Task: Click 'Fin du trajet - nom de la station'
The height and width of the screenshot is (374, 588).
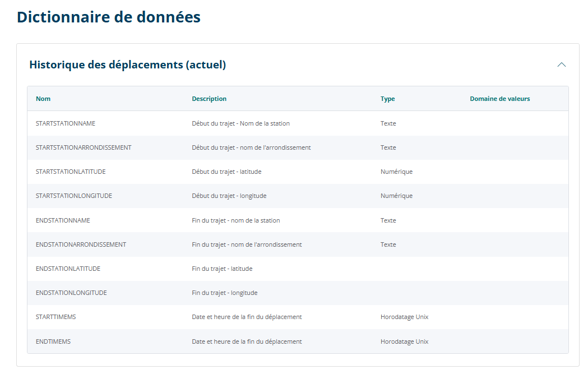Action: [236, 220]
